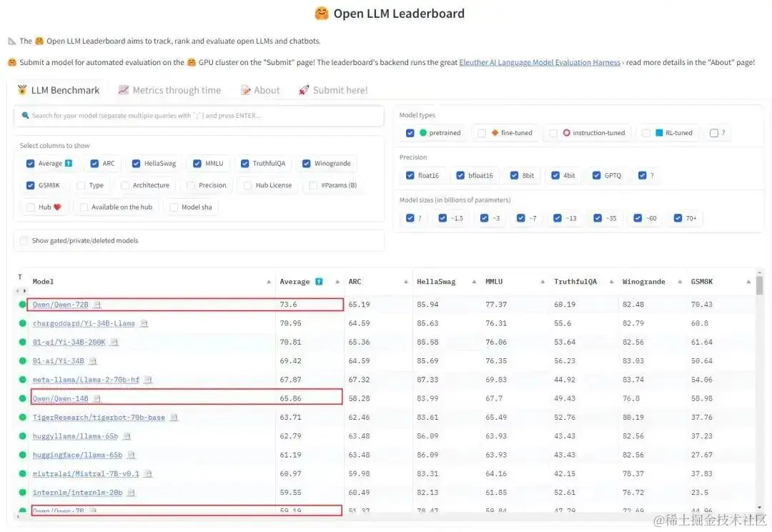Toggle the 8bit precision checkbox
The height and width of the screenshot is (532, 772).
[x=515, y=175]
